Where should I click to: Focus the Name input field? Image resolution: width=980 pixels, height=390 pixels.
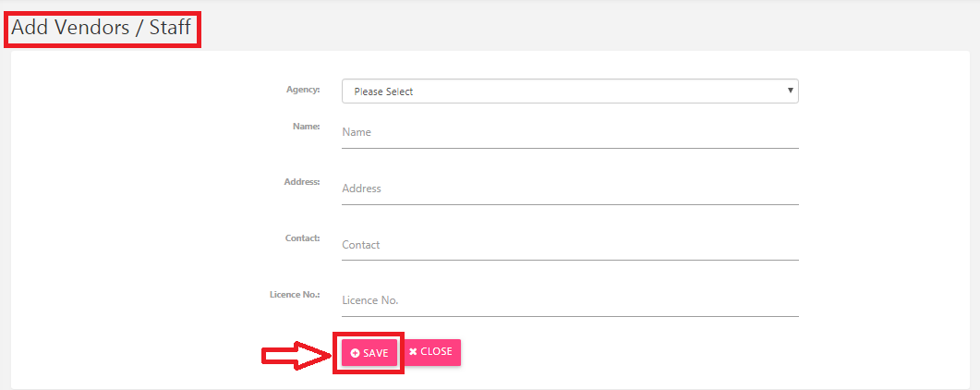(570, 133)
